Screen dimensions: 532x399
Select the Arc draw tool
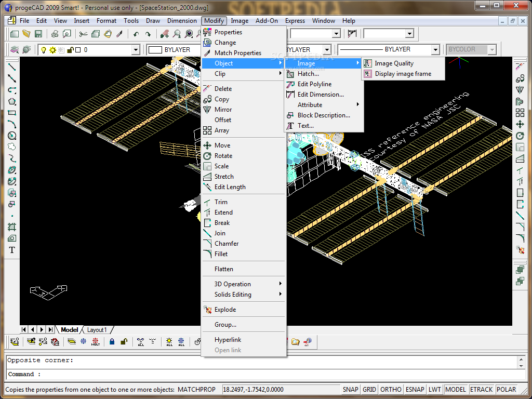pyautogui.click(x=12, y=124)
